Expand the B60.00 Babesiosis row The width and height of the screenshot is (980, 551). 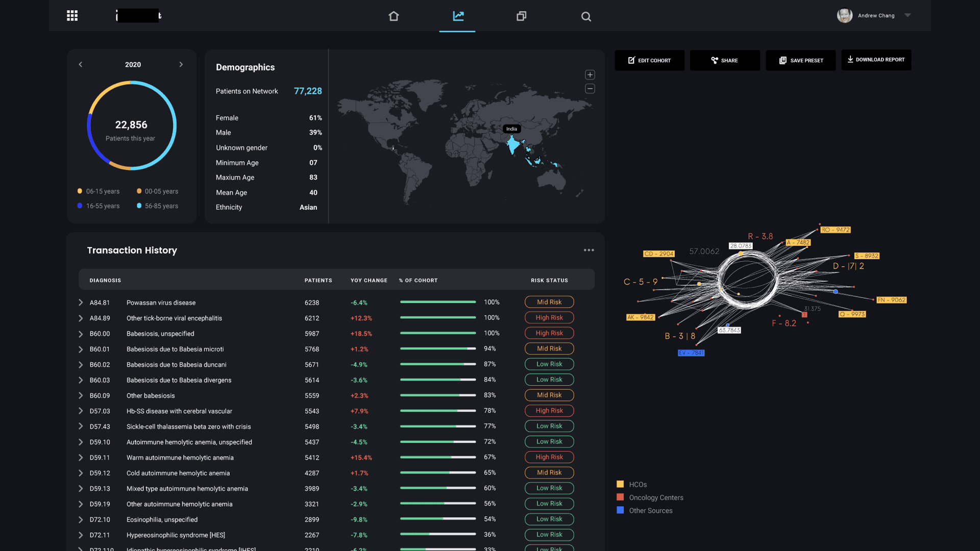pos(80,334)
